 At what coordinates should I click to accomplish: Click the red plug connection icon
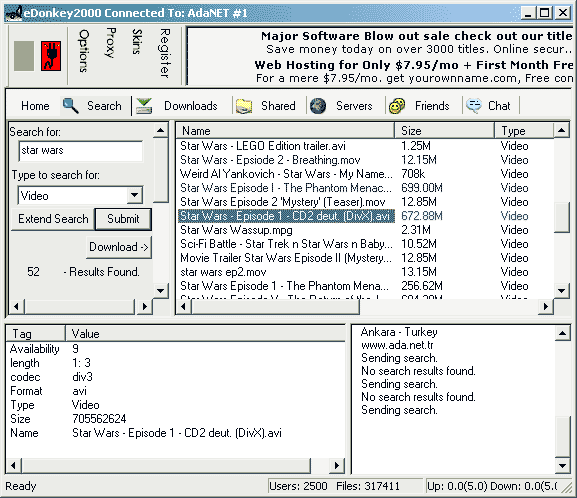(51, 56)
